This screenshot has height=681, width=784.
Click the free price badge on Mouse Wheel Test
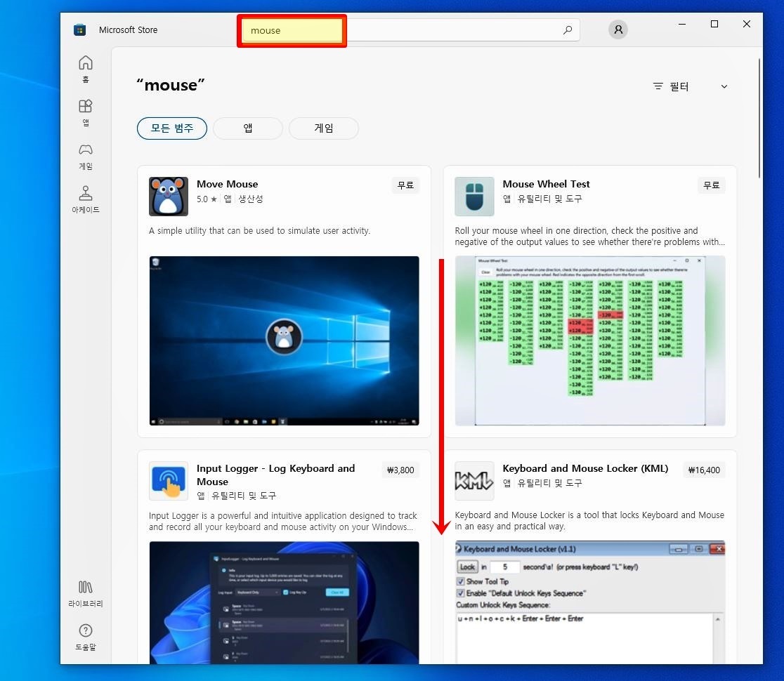pyautogui.click(x=712, y=185)
